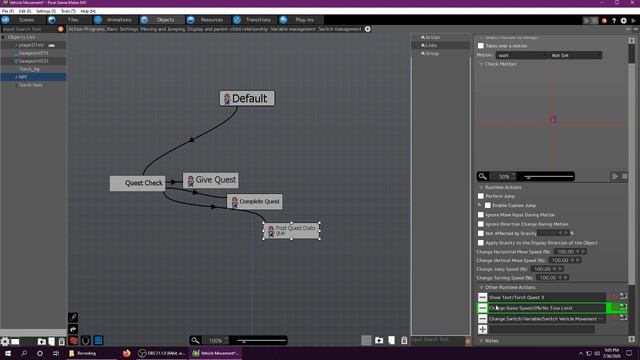Remove Change Switch/Variable runtime action
The width and height of the screenshot is (640, 360).
pos(482,319)
